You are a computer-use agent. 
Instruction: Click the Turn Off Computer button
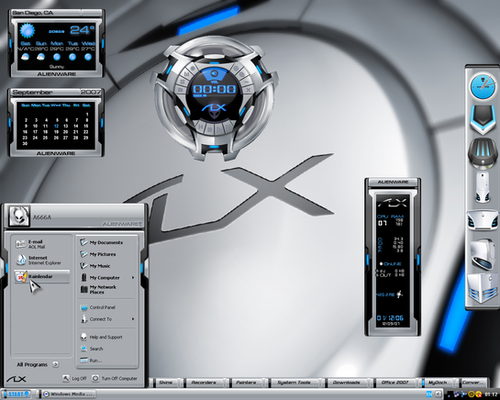[x=115, y=378]
